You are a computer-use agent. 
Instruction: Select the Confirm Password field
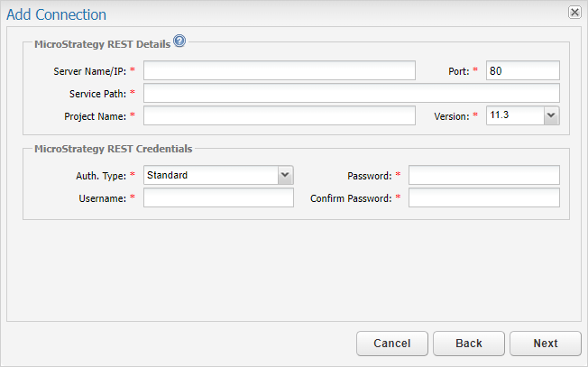(x=484, y=197)
